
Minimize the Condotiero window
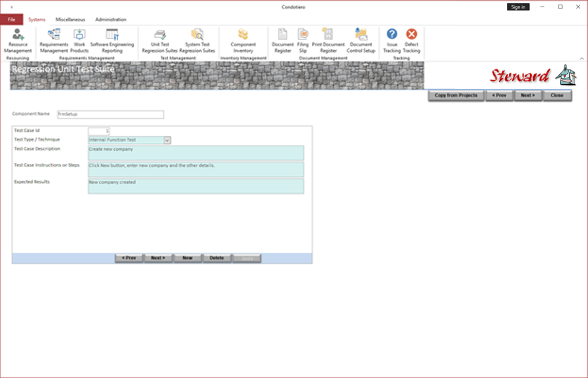pos(542,7)
